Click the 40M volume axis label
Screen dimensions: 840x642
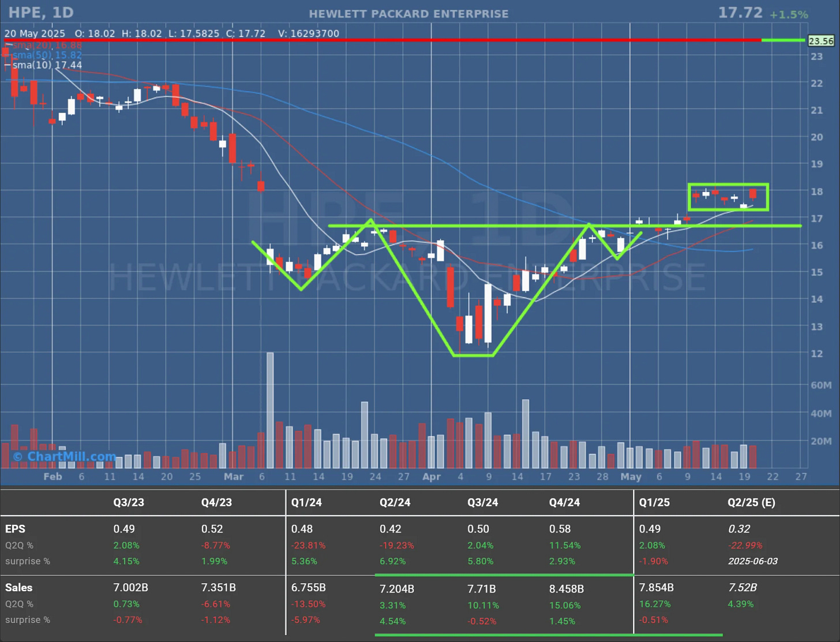tap(821, 413)
